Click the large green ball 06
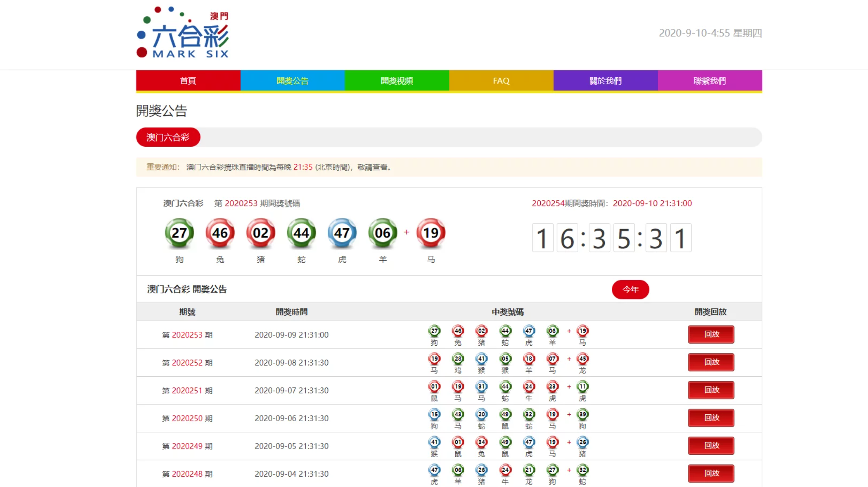The width and height of the screenshot is (868, 487). 383,233
